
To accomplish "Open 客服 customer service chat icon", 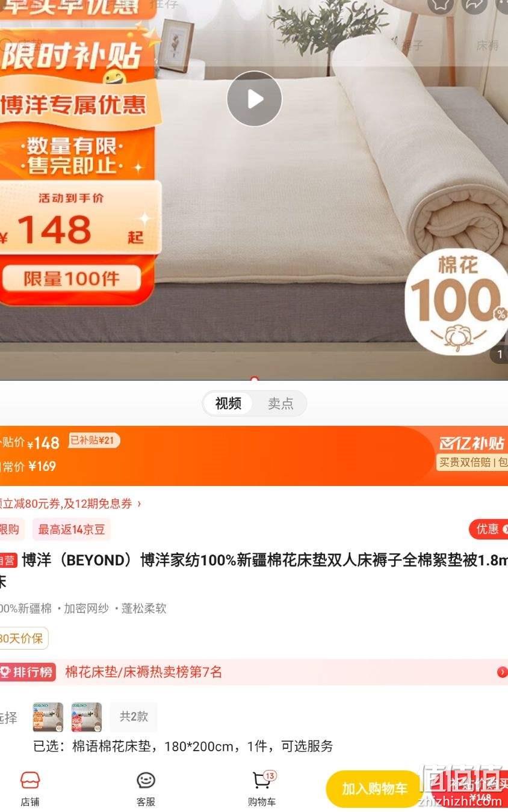I will click(x=146, y=789).
